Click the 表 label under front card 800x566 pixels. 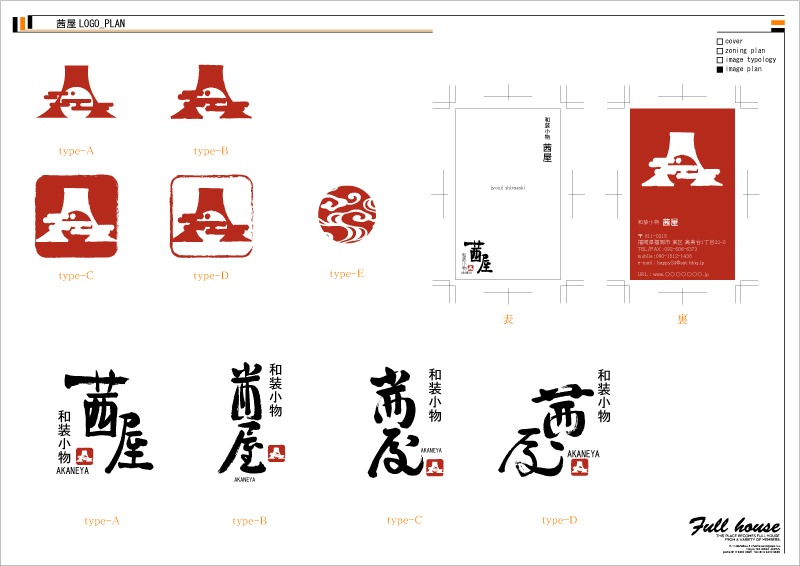click(507, 319)
